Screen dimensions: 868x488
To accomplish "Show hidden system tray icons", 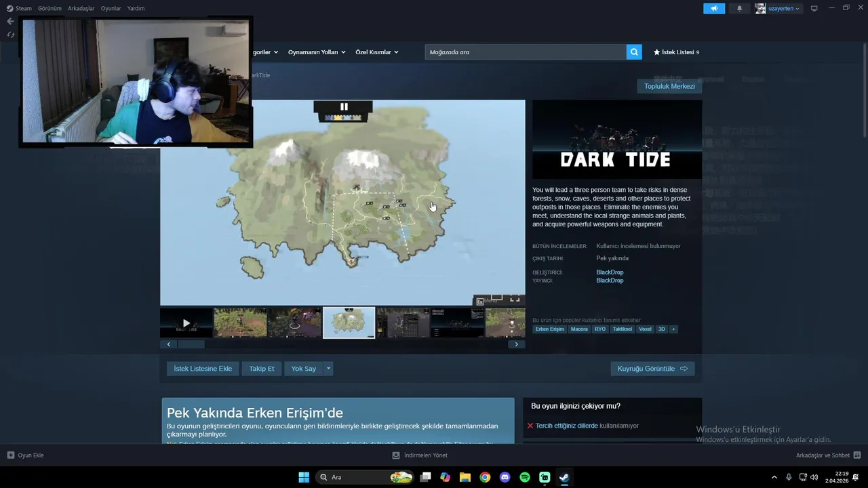I will point(774,477).
